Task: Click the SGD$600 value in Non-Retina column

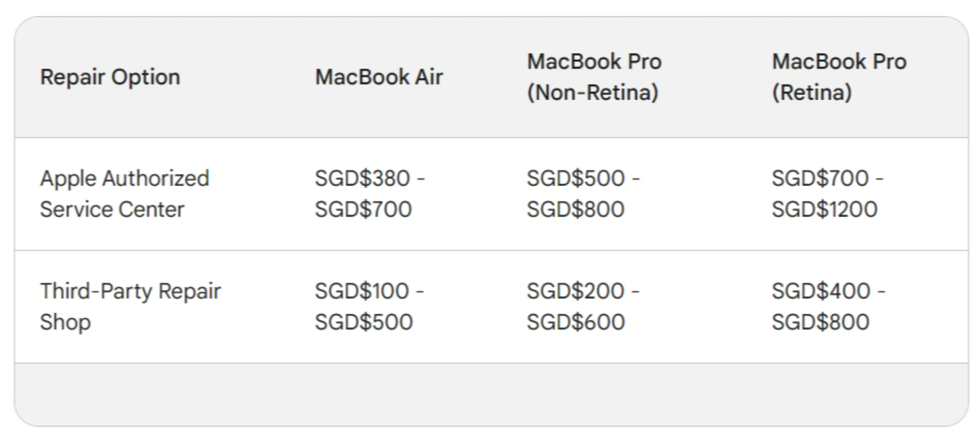Action: (576, 322)
